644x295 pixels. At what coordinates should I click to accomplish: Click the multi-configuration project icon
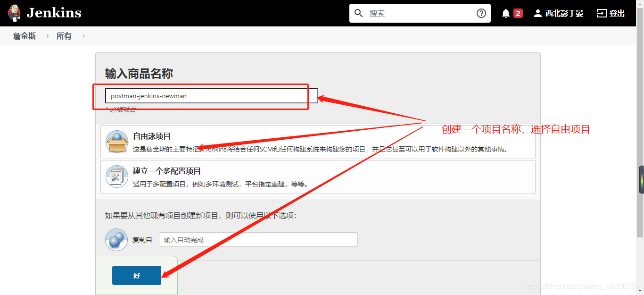tap(117, 177)
